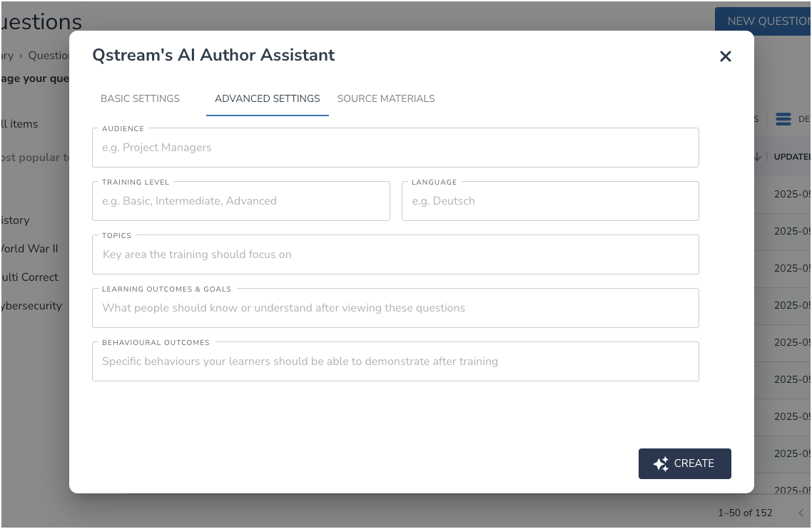Click the Learning Outcomes & Goals field

tap(395, 308)
